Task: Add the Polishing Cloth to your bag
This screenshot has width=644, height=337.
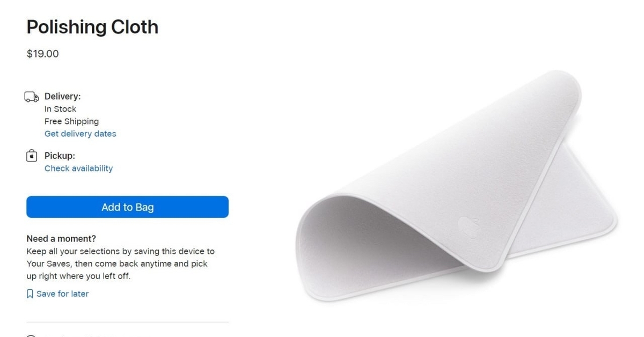Action: 128,207
